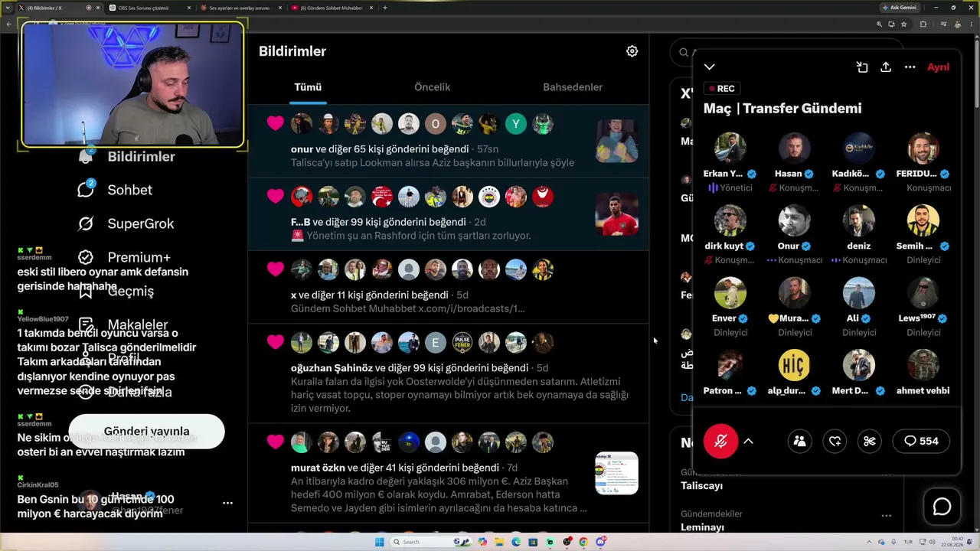
Task: Open ahmet vehbi avatar in Space
Action: [x=923, y=366]
